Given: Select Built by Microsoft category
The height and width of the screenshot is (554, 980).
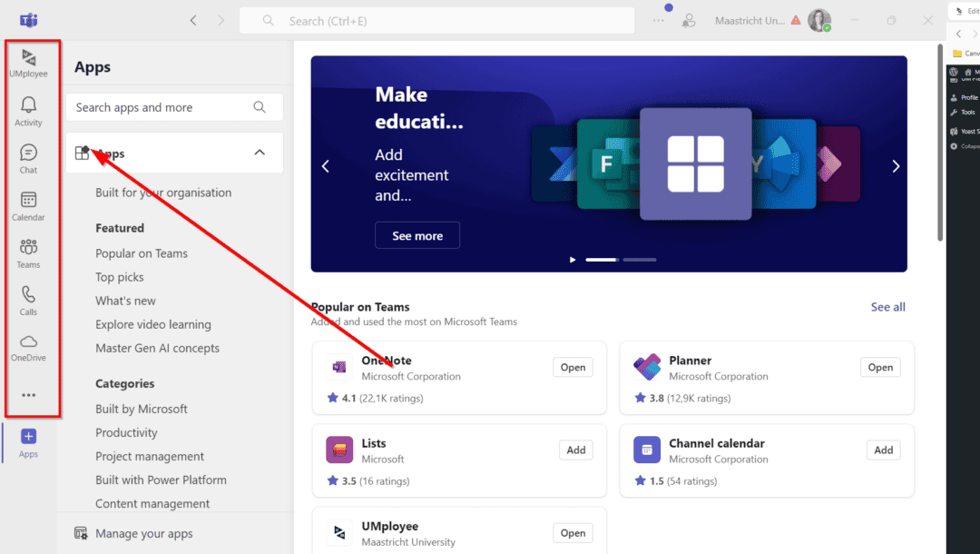Looking at the screenshot, I should [x=142, y=409].
